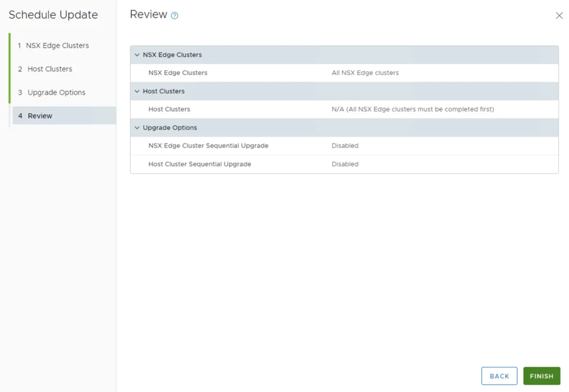Close the Schedule Update dialog

click(559, 16)
